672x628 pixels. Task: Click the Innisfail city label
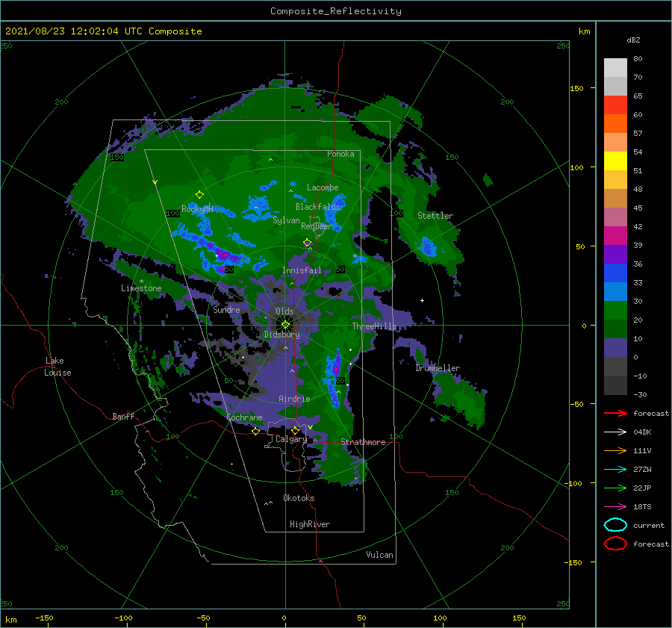[302, 270]
